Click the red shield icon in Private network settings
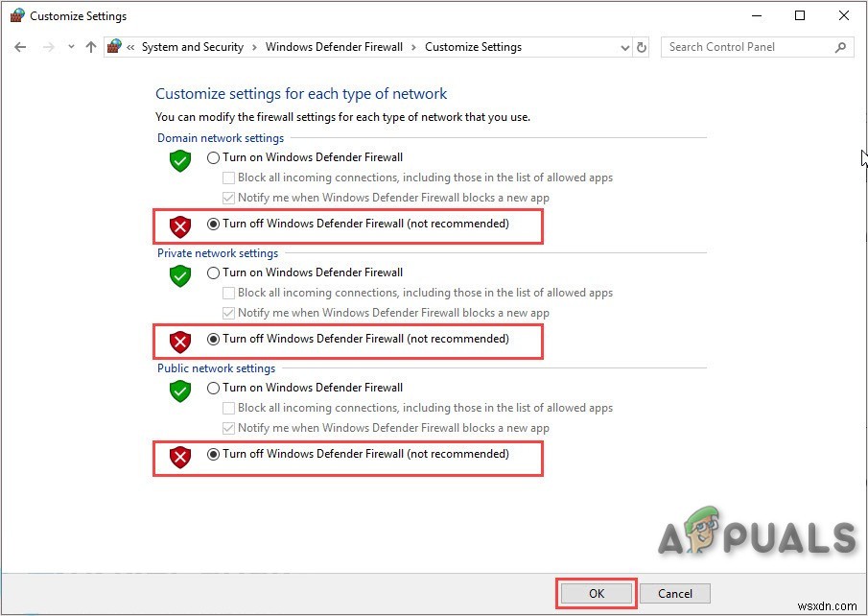 [x=179, y=343]
